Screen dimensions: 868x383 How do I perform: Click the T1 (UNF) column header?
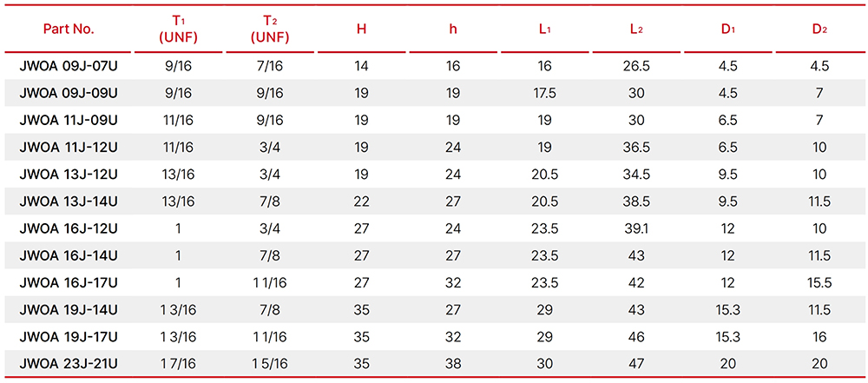click(x=178, y=30)
